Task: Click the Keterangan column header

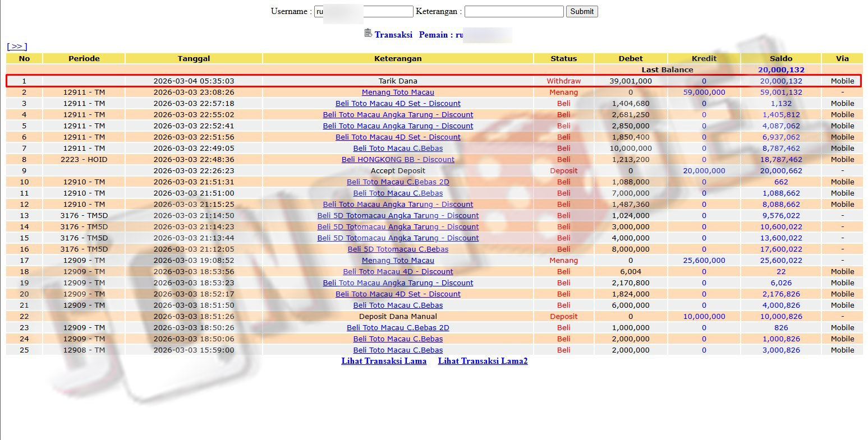Action: [x=398, y=58]
